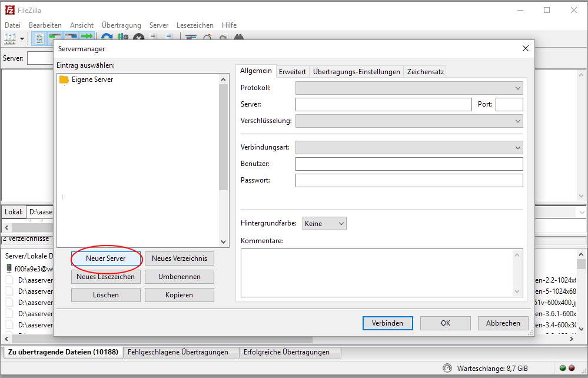Click the blue Refresh file lists icon
588x378 pixels.
click(x=107, y=38)
